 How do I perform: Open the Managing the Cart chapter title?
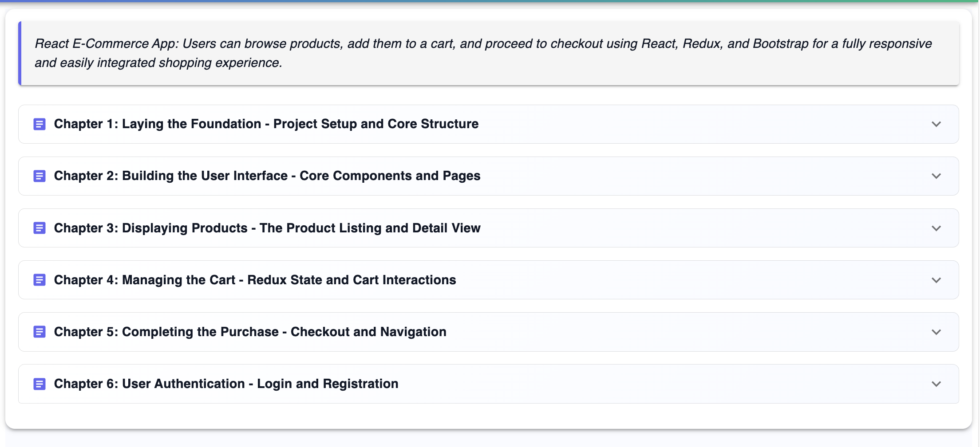pyautogui.click(x=255, y=280)
